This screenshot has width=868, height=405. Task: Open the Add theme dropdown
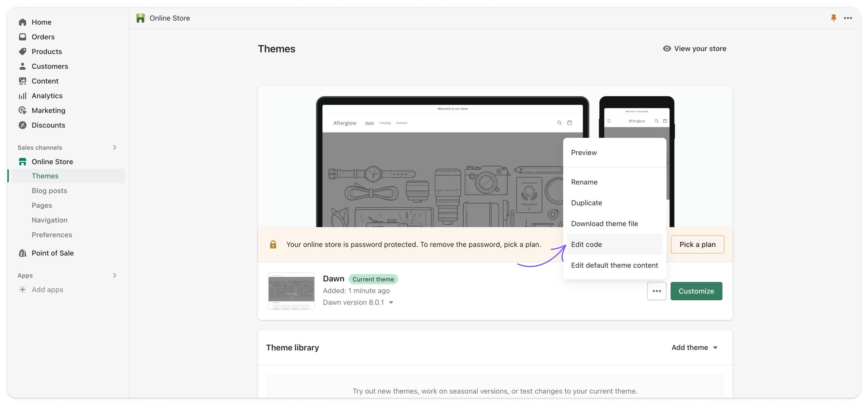tap(694, 347)
